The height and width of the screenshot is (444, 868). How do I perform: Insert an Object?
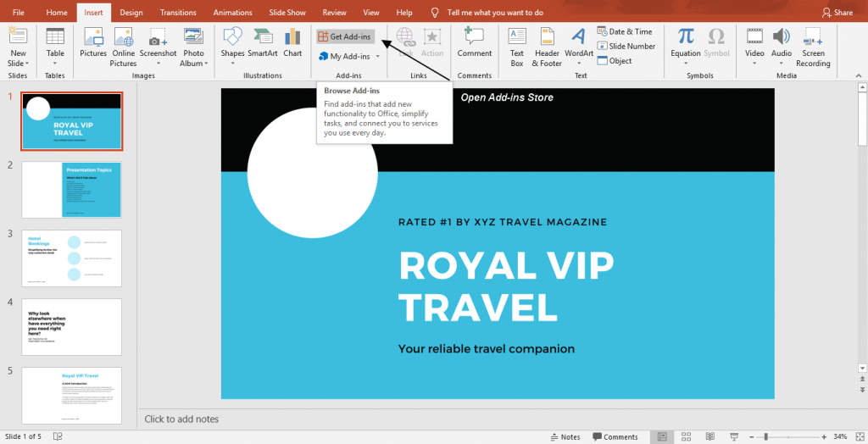coord(615,60)
